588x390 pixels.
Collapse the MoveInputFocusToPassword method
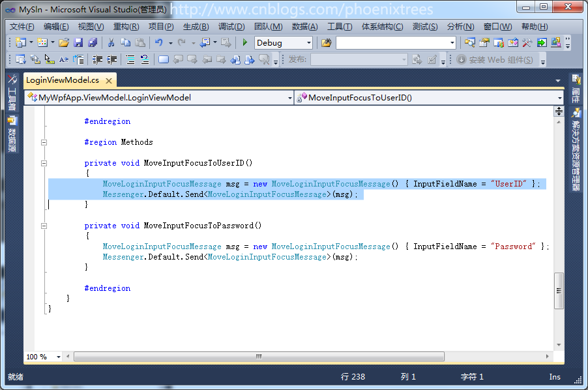[x=44, y=226]
